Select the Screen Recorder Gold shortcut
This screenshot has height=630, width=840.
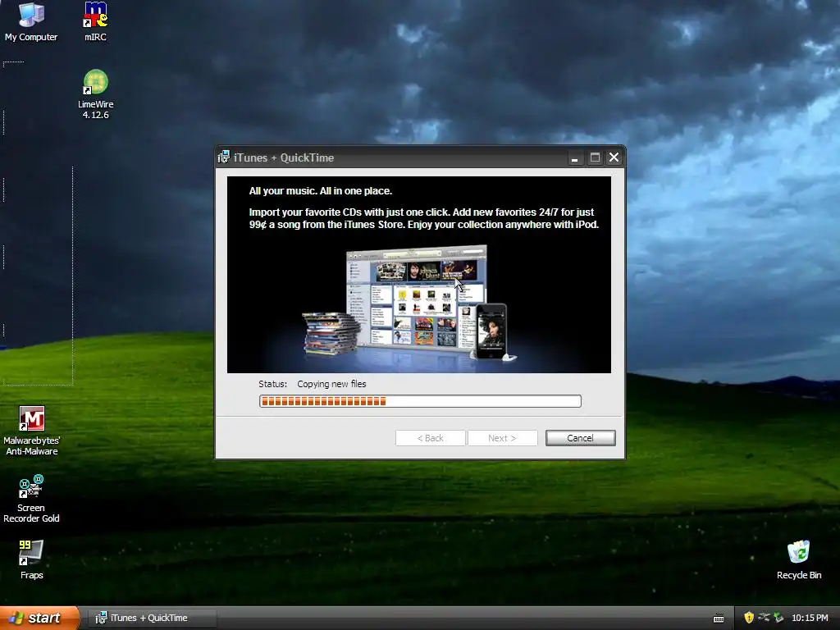[x=31, y=498]
